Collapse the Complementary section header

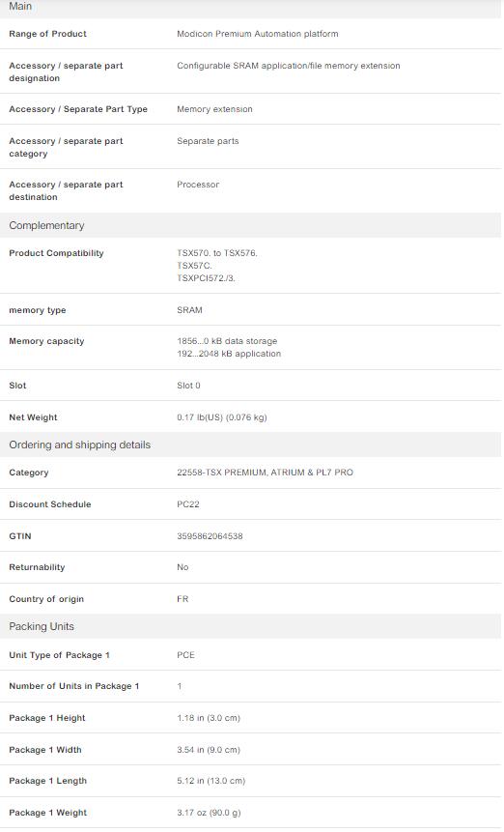[250, 225]
